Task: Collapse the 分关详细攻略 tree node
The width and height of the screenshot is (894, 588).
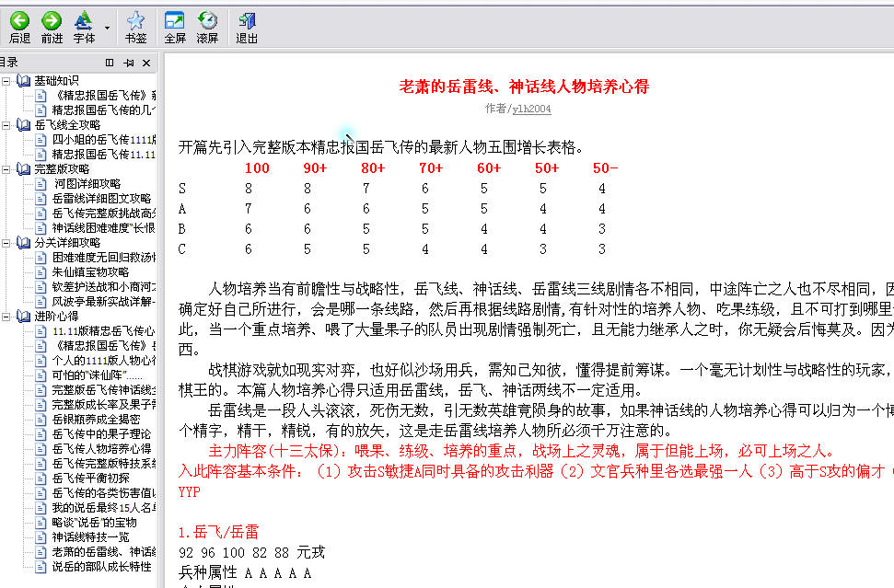Action: [6, 243]
